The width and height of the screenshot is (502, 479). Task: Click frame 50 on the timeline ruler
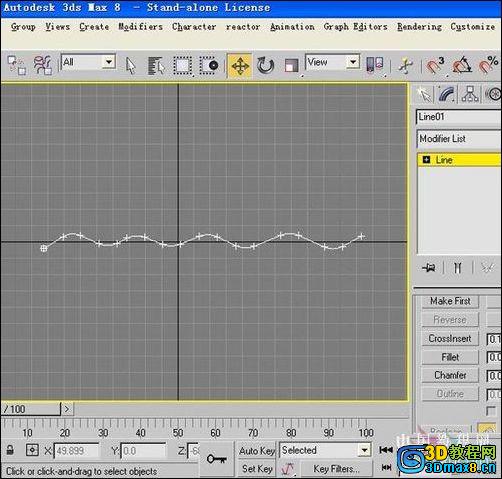point(178,433)
